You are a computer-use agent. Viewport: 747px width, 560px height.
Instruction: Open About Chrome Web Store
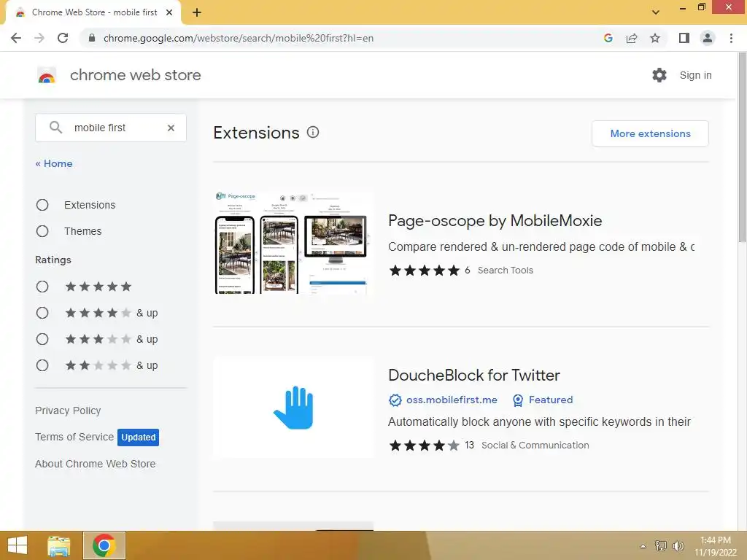[x=96, y=463]
